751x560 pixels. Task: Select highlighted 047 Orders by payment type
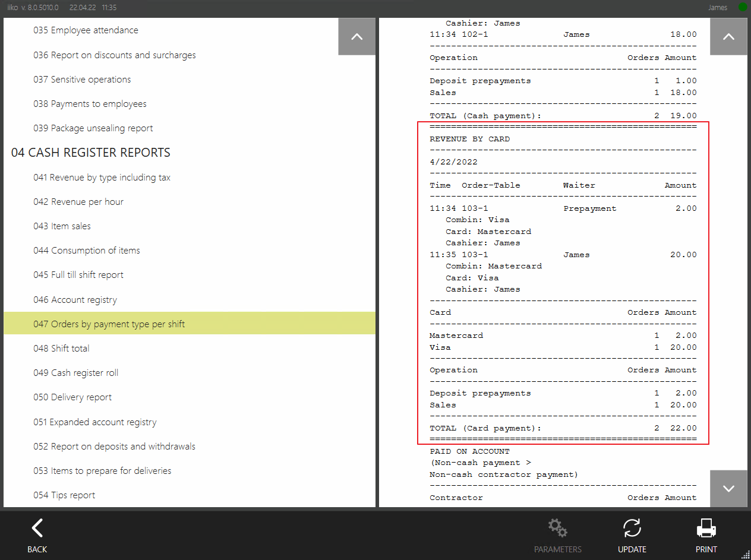pyautogui.click(x=109, y=324)
